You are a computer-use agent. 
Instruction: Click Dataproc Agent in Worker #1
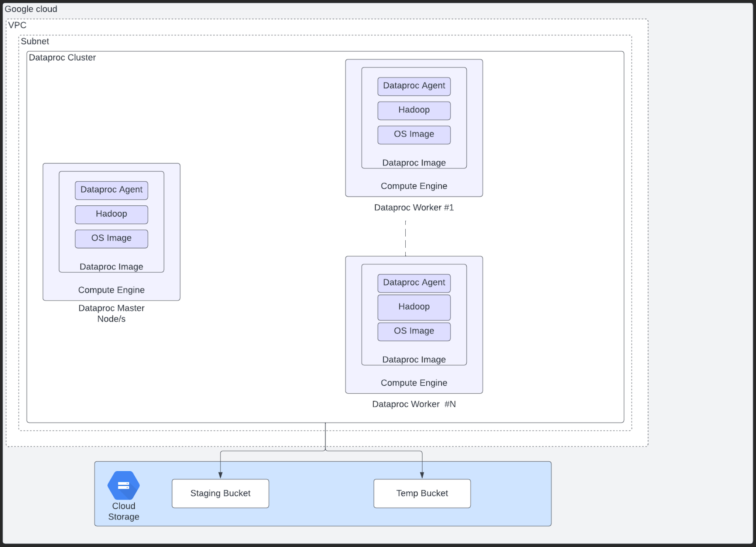414,86
